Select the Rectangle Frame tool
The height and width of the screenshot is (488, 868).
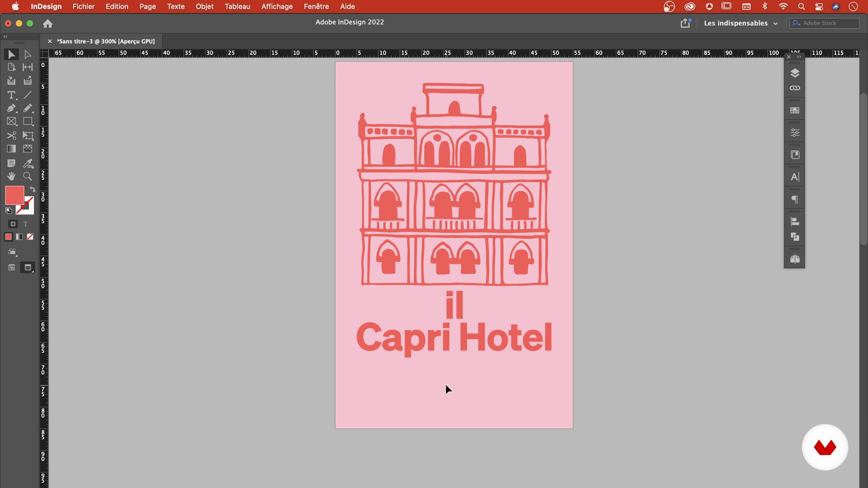pos(11,122)
